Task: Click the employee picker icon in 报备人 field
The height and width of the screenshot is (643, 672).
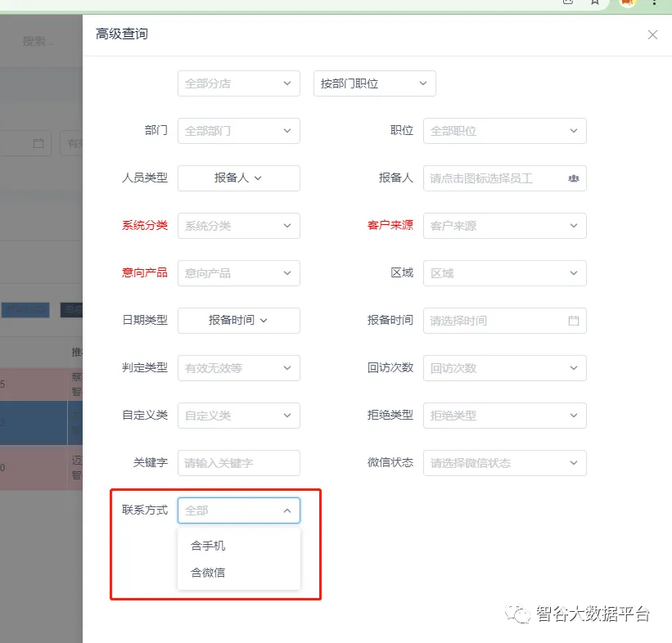Action: click(x=573, y=178)
